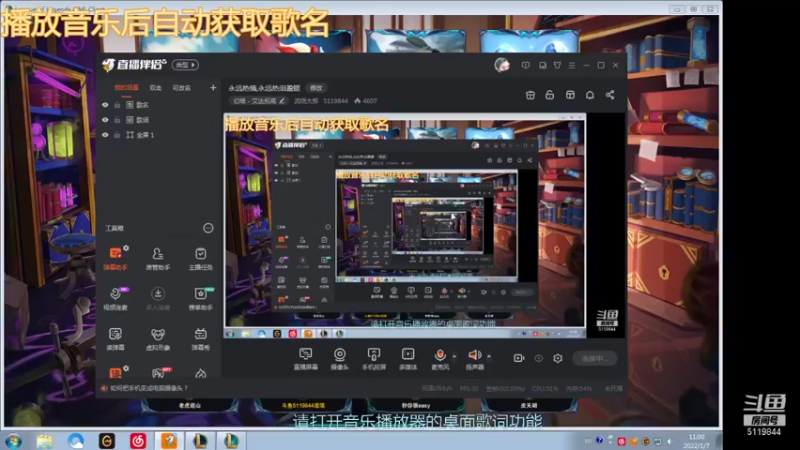Screen dimensions: 800x450
Task: Click the gift box icon in the header
Action: [530, 95]
